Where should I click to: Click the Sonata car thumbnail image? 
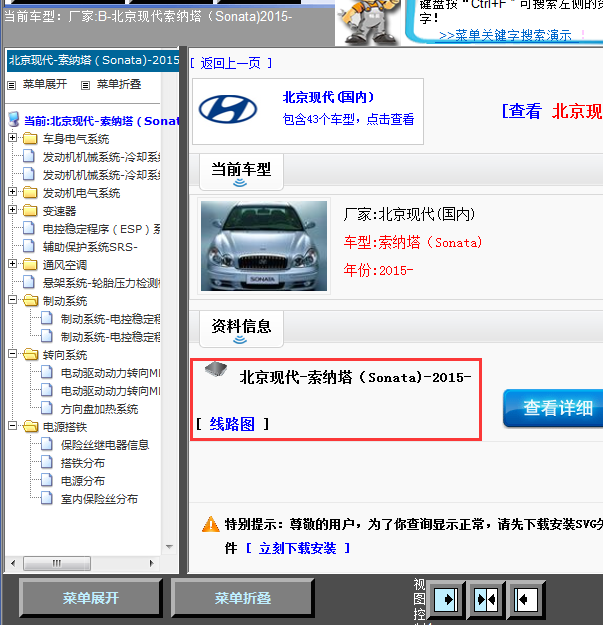coord(264,246)
